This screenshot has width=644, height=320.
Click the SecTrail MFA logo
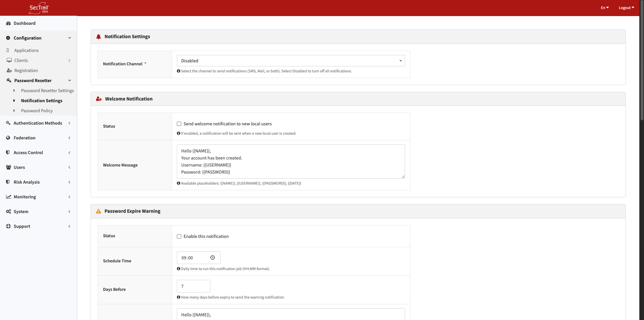tap(39, 8)
